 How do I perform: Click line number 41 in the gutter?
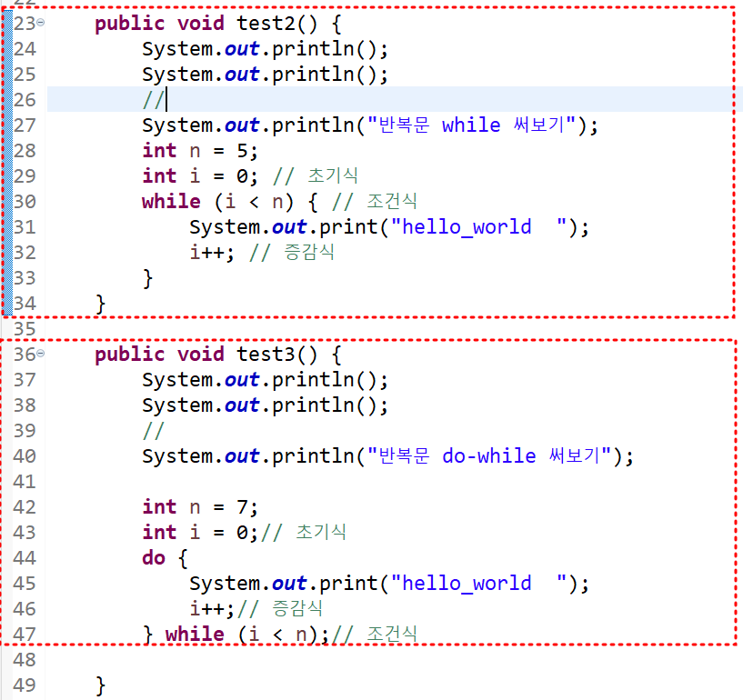(x=25, y=482)
